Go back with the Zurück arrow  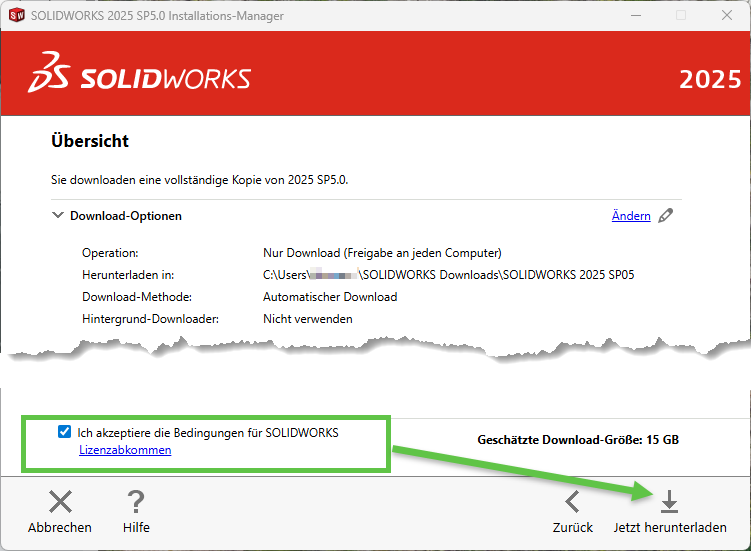pyautogui.click(x=573, y=502)
